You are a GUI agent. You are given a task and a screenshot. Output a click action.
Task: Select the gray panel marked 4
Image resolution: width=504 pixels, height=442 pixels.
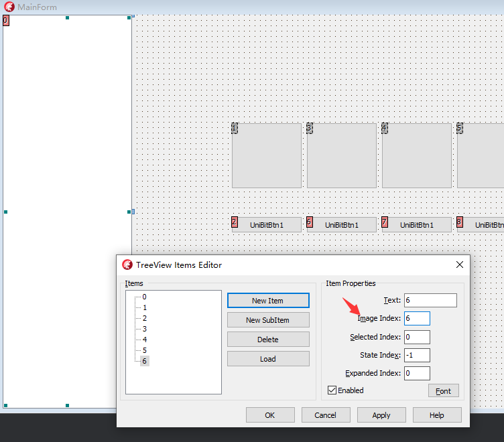coord(417,155)
